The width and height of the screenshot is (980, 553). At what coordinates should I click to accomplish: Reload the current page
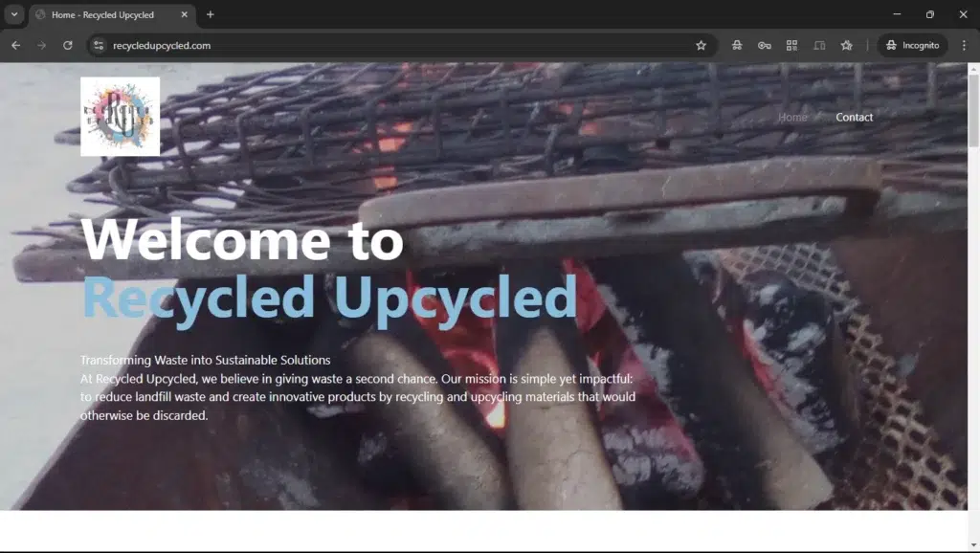point(68,45)
